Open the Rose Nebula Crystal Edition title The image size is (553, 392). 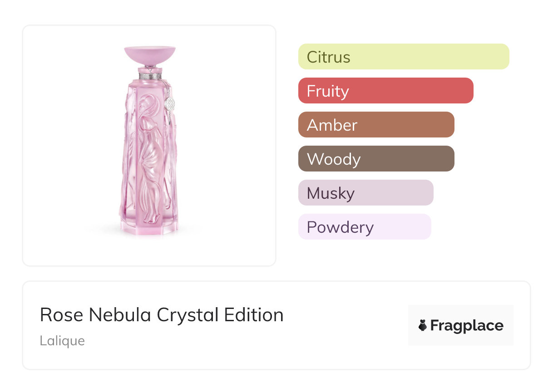tap(162, 315)
